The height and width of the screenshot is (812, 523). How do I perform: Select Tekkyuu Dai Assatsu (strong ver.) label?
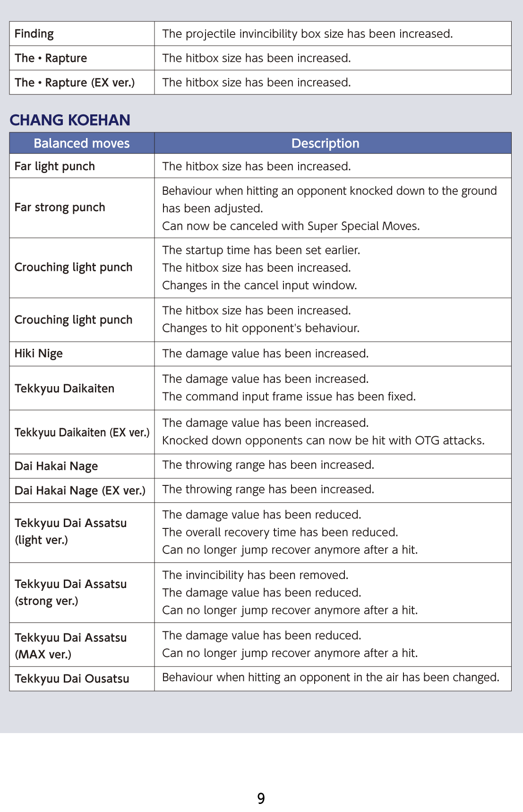pos(70,592)
